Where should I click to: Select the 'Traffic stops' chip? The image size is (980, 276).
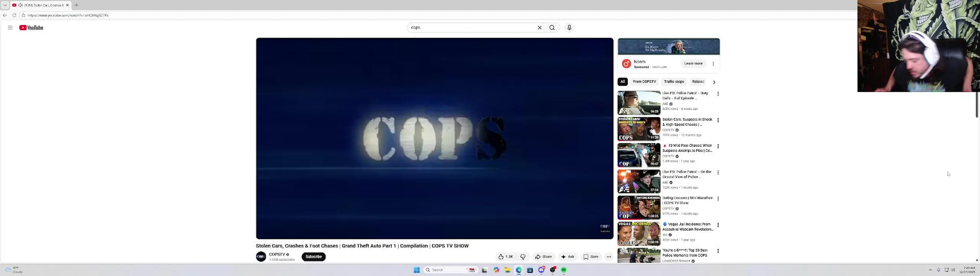pyautogui.click(x=674, y=82)
